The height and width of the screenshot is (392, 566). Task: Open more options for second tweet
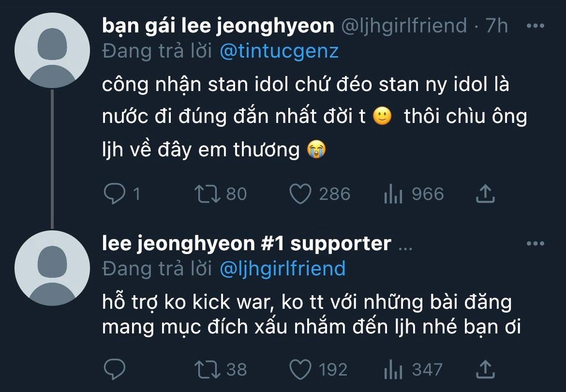click(535, 243)
